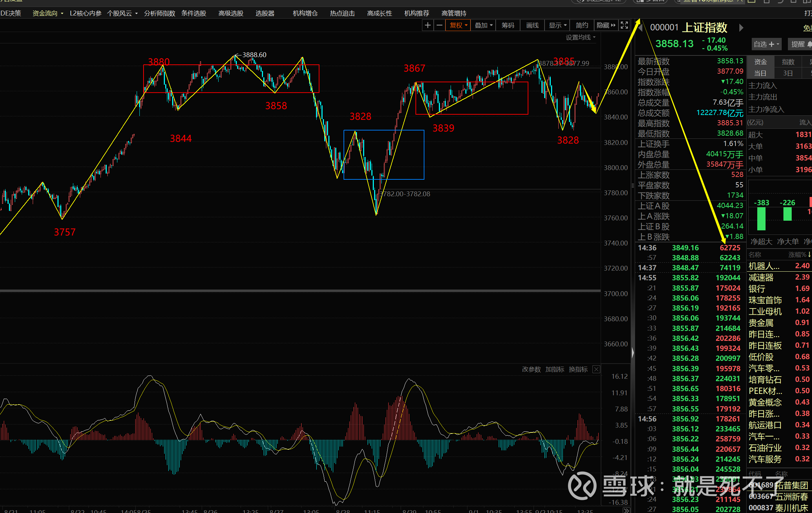Switch to the 3日 tab

point(788,73)
